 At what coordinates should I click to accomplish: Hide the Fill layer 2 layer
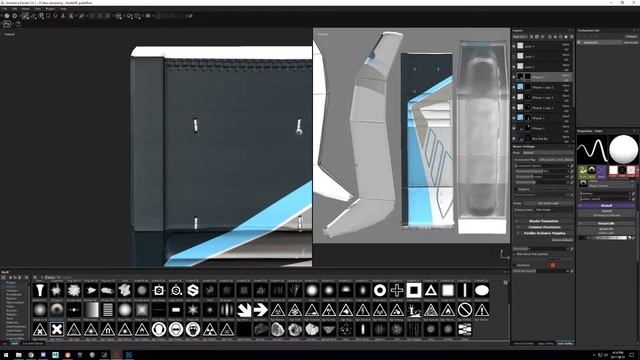tap(514, 118)
